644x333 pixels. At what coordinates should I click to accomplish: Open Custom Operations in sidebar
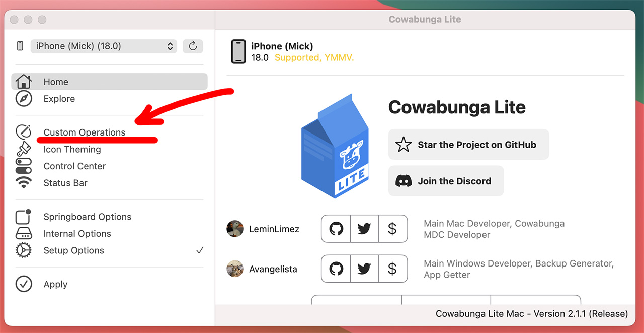(85, 132)
